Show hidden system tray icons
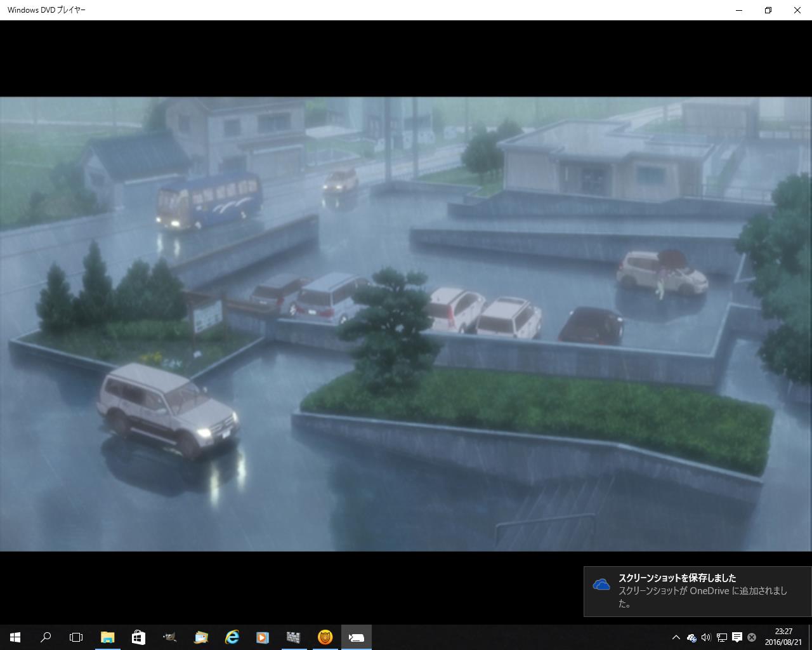This screenshot has height=650, width=812. coord(676,637)
